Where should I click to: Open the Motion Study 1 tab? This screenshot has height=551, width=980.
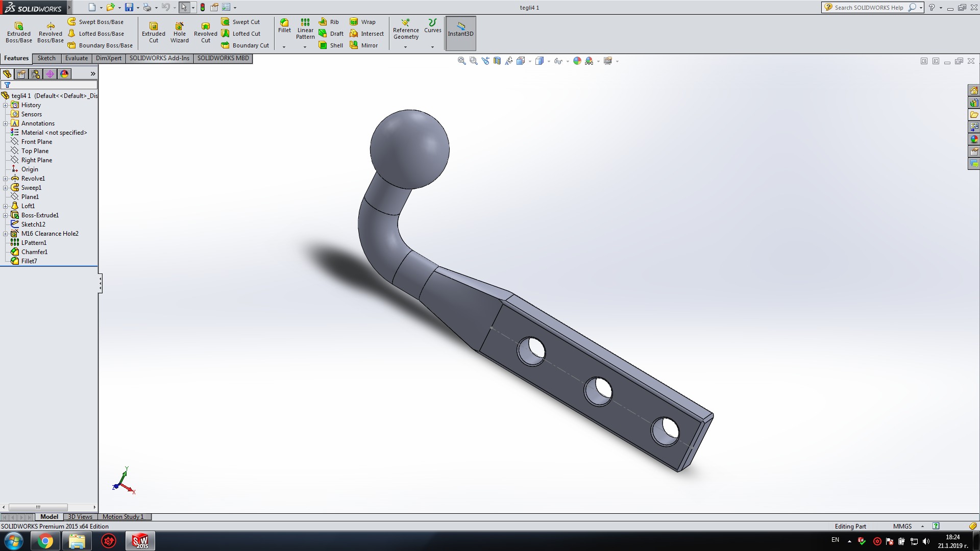(123, 517)
